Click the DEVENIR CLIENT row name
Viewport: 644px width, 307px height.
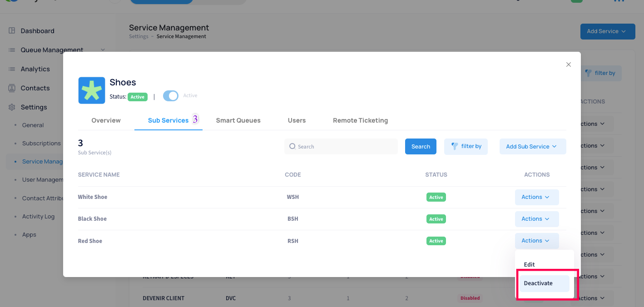coord(163,298)
